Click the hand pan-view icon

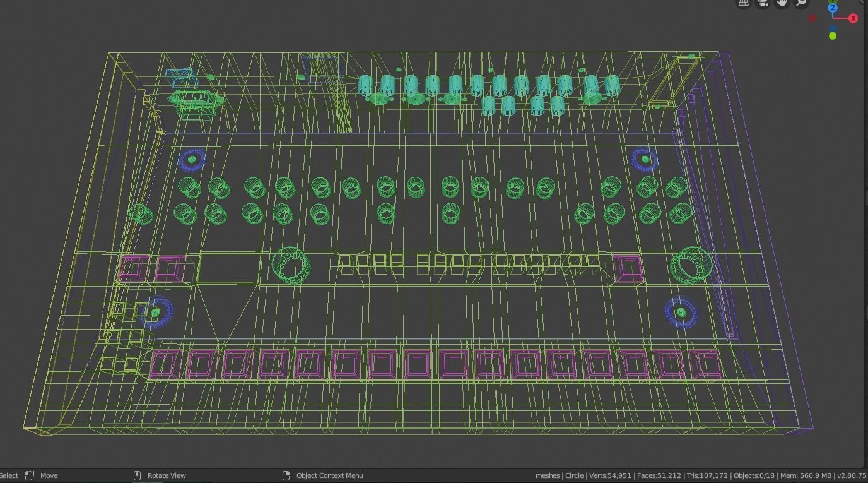click(x=782, y=3)
